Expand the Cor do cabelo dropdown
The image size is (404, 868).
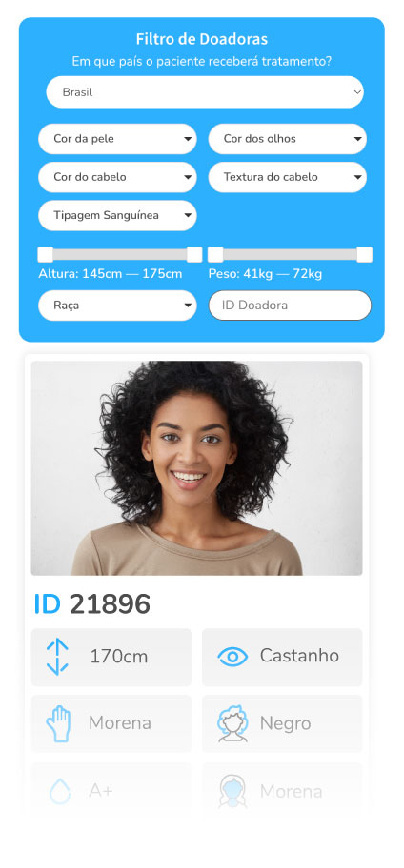pyautogui.click(x=117, y=177)
